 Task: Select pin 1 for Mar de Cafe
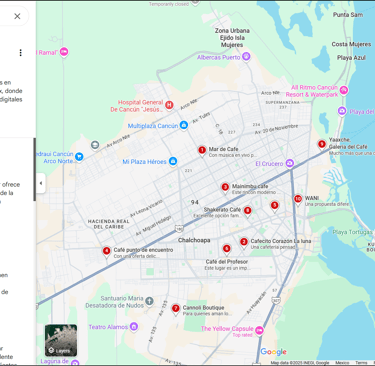202,151
